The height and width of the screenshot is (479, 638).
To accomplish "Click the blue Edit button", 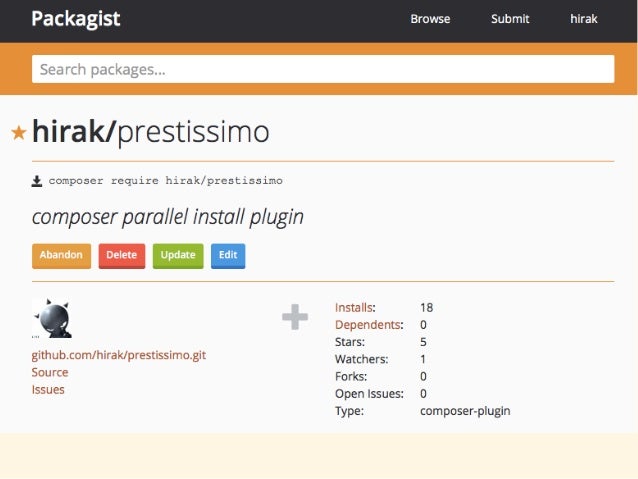I will click(228, 256).
